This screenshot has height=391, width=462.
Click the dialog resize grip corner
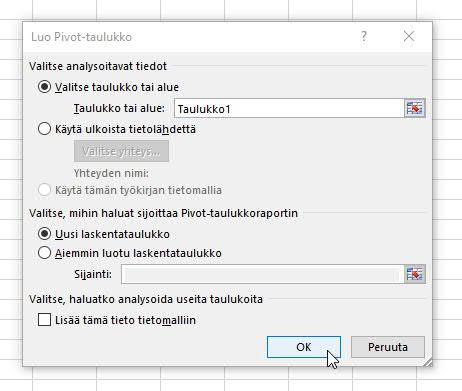click(428, 362)
